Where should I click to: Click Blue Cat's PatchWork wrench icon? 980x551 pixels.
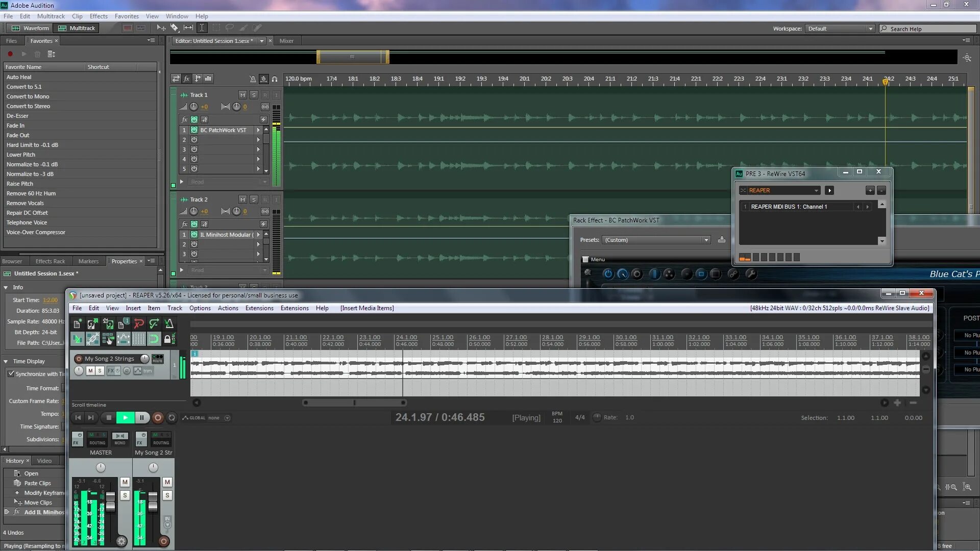click(x=751, y=274)
